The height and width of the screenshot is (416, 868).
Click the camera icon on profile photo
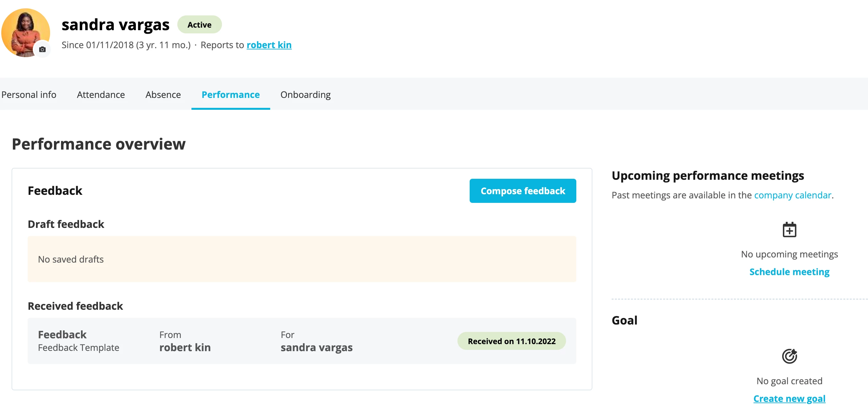(42, 49)
